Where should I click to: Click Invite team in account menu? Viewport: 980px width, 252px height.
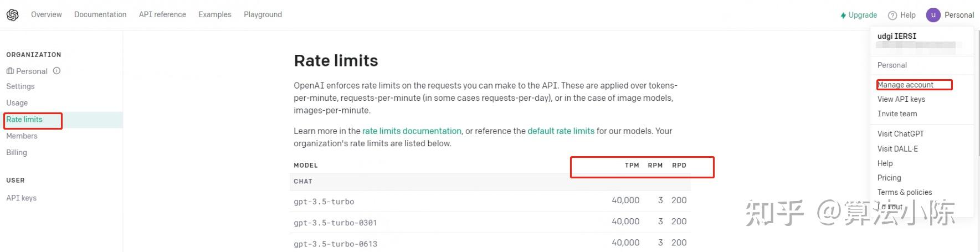coord(897,114)
